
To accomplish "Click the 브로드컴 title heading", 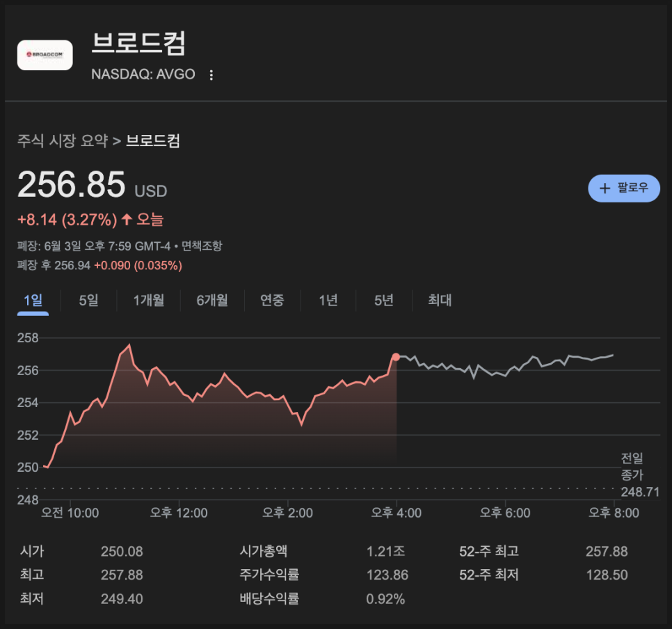I will coord(138,43).
